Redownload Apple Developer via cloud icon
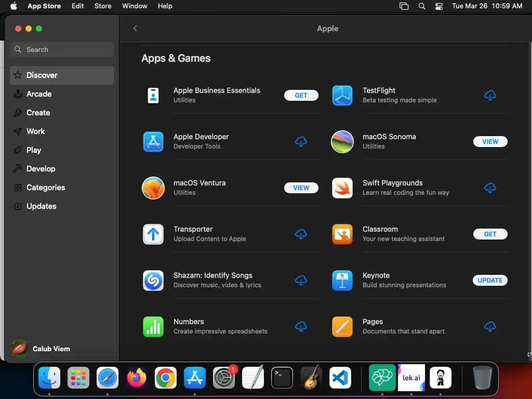The width and height of the screenshot is (532, 399). (301, 141)
